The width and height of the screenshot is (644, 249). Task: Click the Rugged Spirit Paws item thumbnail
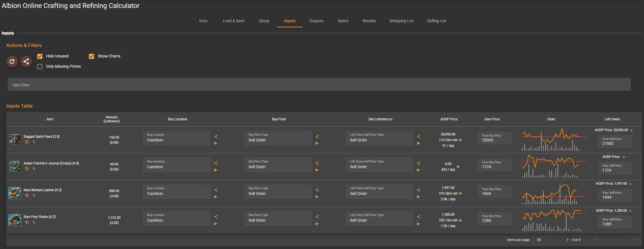click(15, 140)
